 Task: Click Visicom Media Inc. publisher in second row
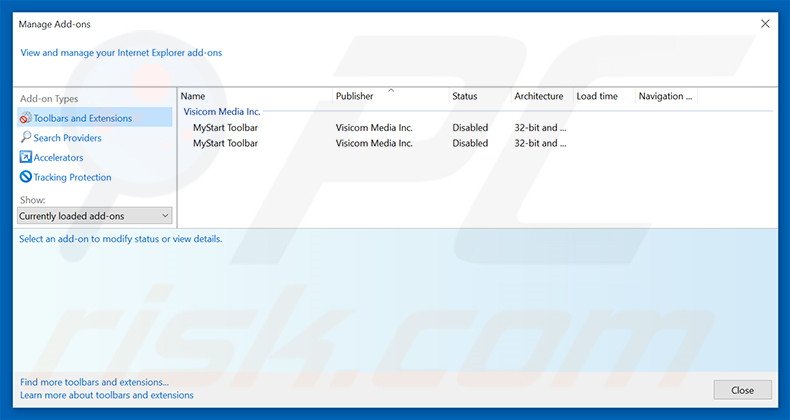(374, 143)
